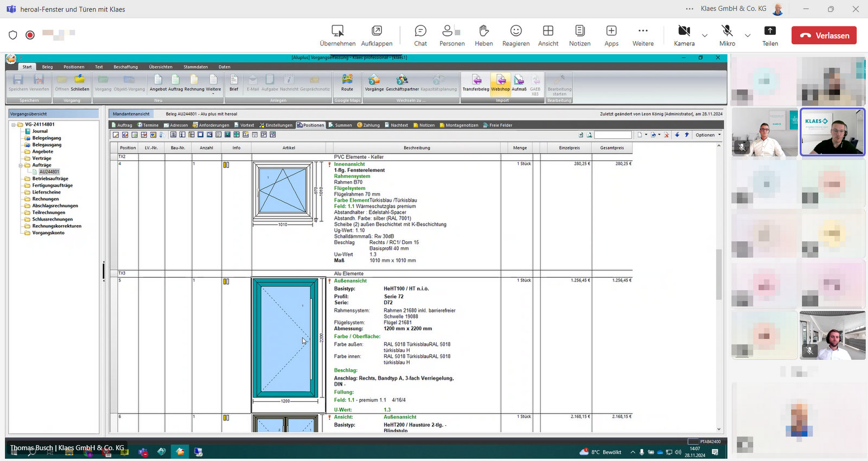Click Aufklappen pop-out button
The width and height of the screenshot is (868, 461).
tap(376, 36)
